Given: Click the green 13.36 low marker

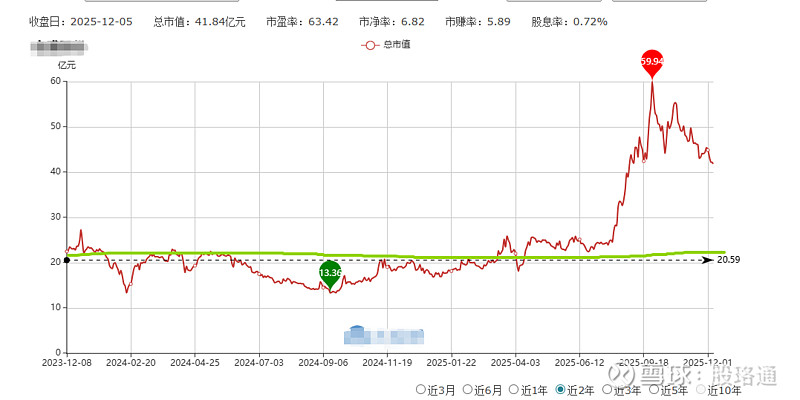Looking at the screenshot, I should coord(330,273).
